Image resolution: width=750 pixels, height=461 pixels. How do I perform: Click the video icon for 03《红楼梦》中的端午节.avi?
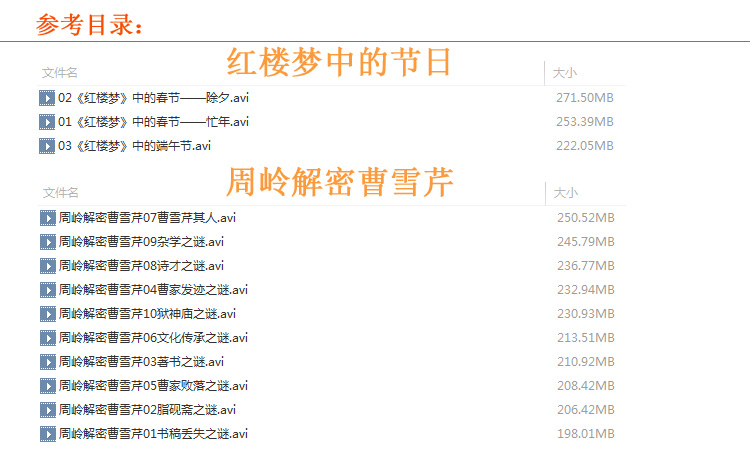(x=47, y=146)
